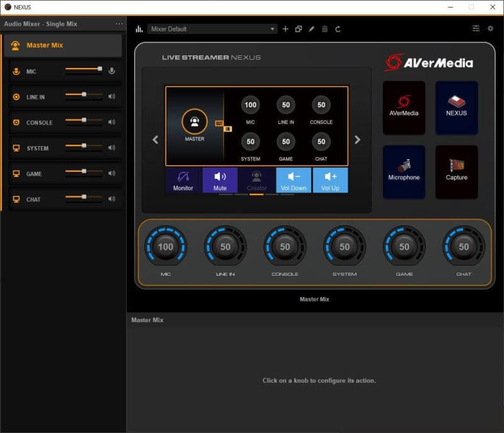Open the Mixer Default preset dropdown

[x=211, y=29]
